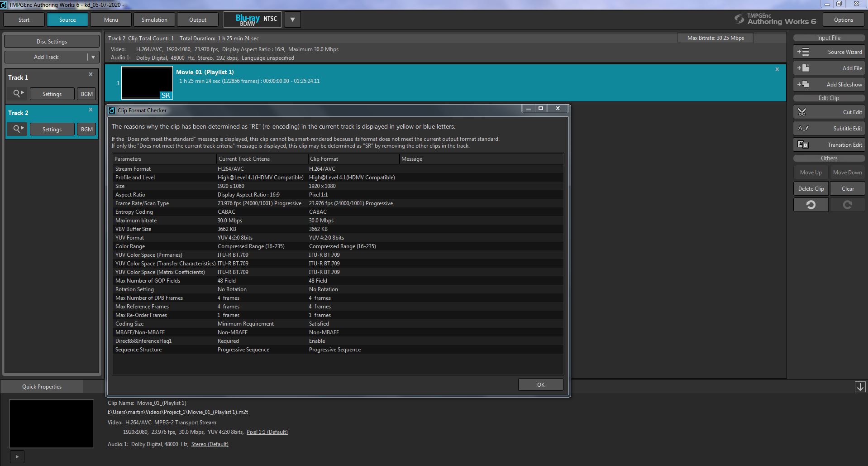The image size is (868, 466).
Task: Select the Track 2 item
Action: (x=52, y=121)
